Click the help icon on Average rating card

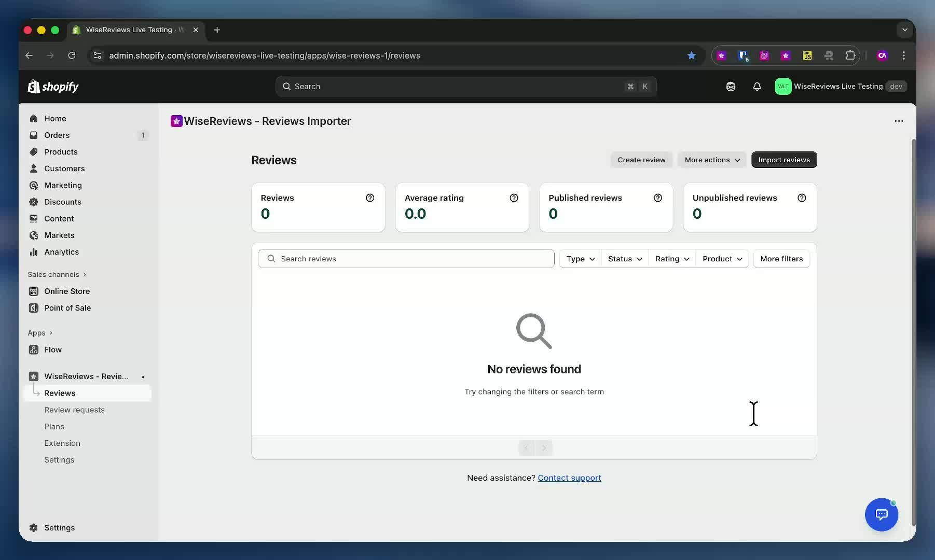point(514,198)
